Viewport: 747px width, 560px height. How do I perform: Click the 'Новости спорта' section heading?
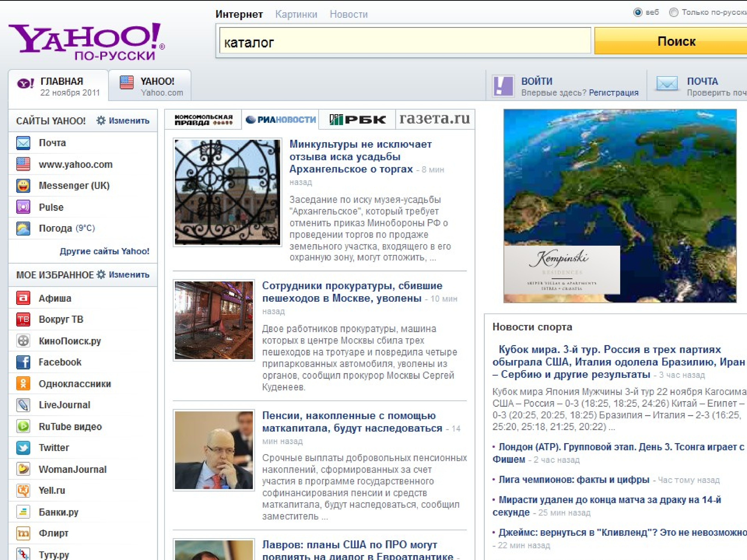(532, 327)
